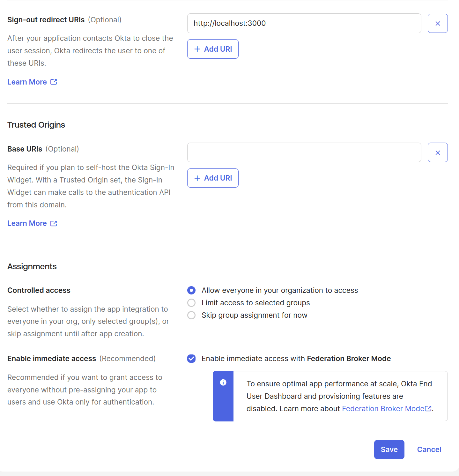Image resolution: width=459 pixels, height=476 pixels.
Task: Click Learn More under Sign-out redirect URIs
Action: [27, 82]
